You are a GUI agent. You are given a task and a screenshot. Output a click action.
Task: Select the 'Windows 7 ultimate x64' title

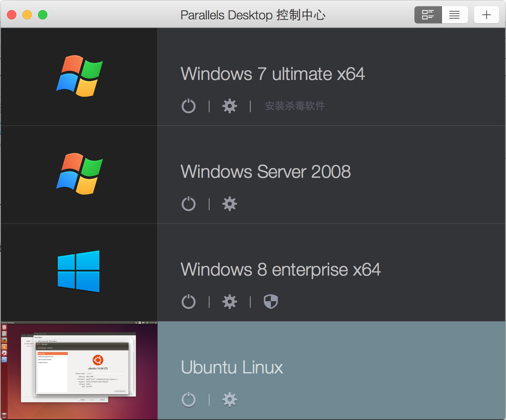[x=273, y=74]
